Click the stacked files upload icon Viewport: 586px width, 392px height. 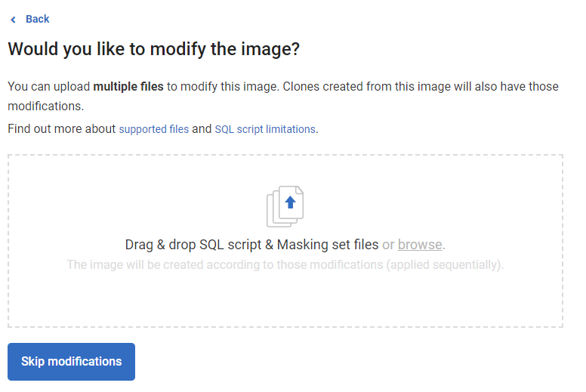(x=285, y=206)
